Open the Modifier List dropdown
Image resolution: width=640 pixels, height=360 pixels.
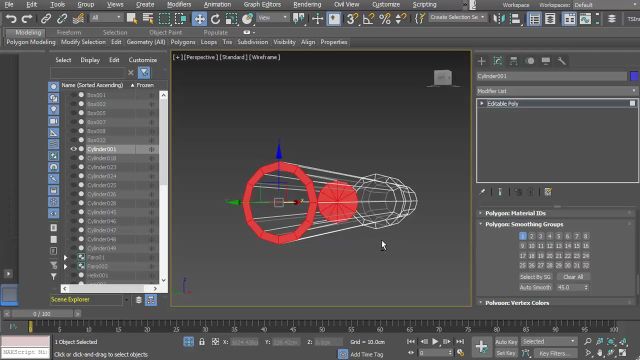tap(557, 91)
